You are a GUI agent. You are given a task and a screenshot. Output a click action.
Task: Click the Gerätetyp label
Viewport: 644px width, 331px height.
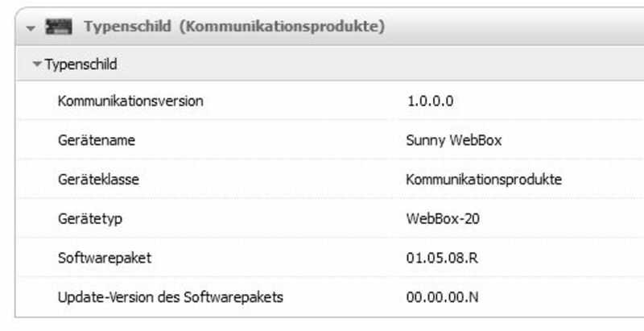91,218
